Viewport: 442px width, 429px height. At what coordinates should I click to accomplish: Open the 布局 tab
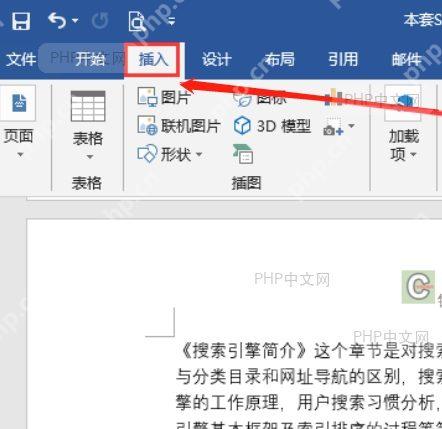[x=279, y=59]
